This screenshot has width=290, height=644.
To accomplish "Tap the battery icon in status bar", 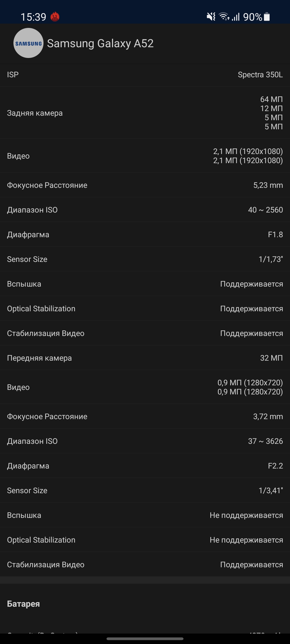I will (267, 17).
